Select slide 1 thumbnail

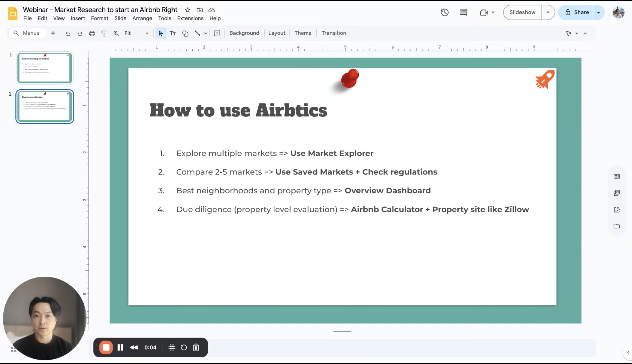[x=45, y=68]
